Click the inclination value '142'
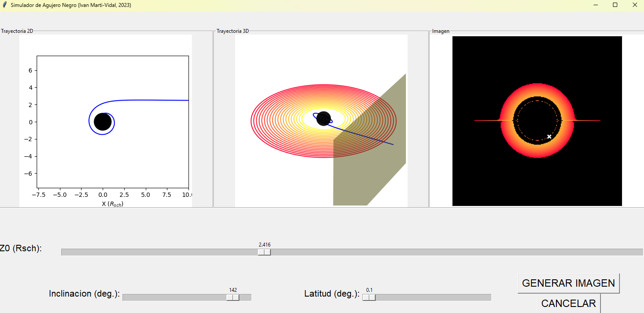 coord(233,290)
